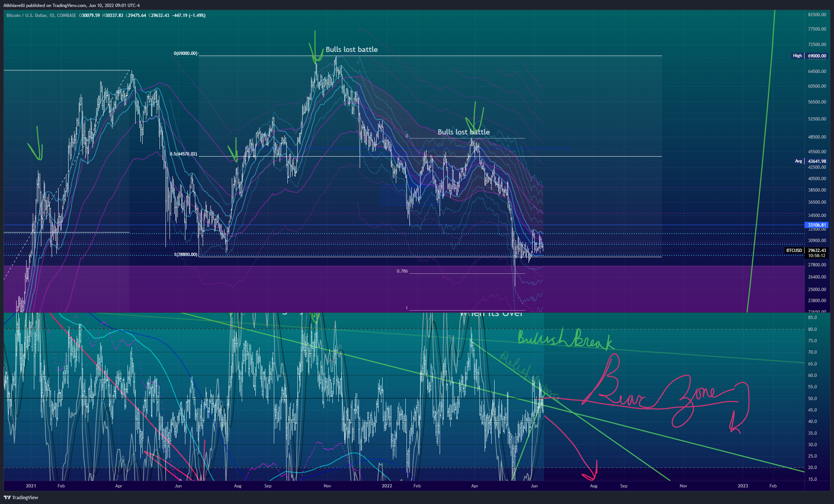Screen dimensions: 834x504
Task: Click the low value L29475.64
Action: tap(136, 15)
